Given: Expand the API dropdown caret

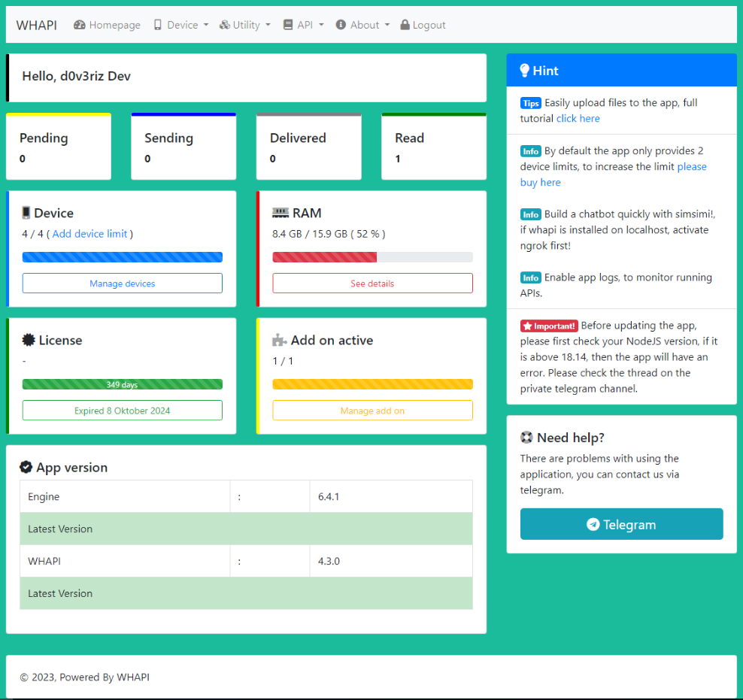Looking at the screenshot, I should (x=321, y=25).
